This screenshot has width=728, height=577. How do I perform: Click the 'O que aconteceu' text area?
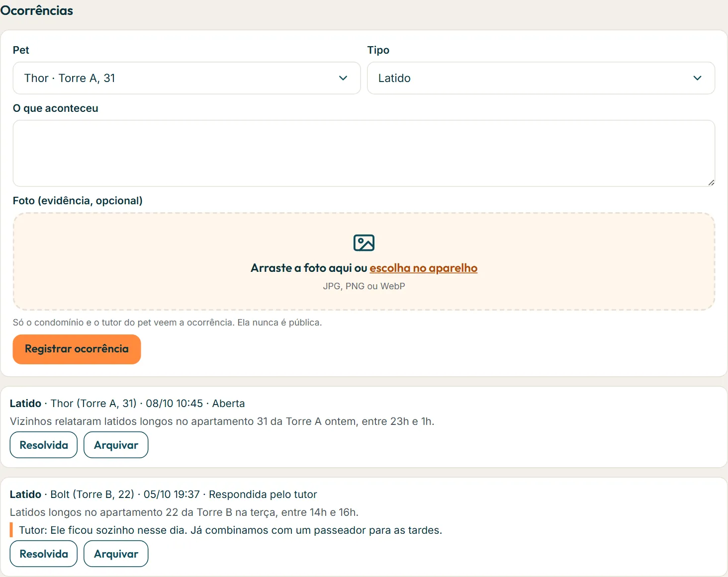click(x=364, y=153)
